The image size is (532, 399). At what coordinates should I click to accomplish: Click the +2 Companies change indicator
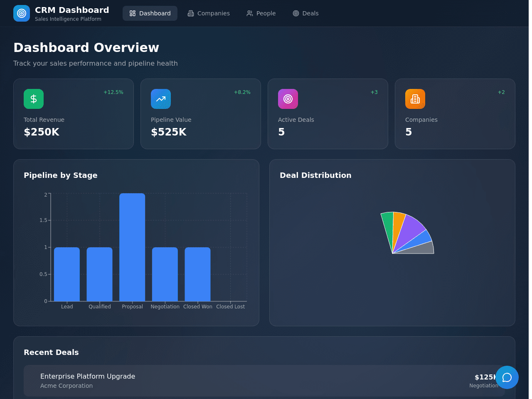(501, 92)
